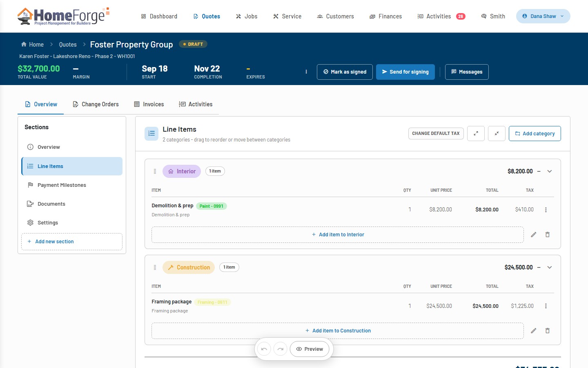
Task: Delete the Construction category trash icon
Action: pyautogui.click(x=548, y=331)
